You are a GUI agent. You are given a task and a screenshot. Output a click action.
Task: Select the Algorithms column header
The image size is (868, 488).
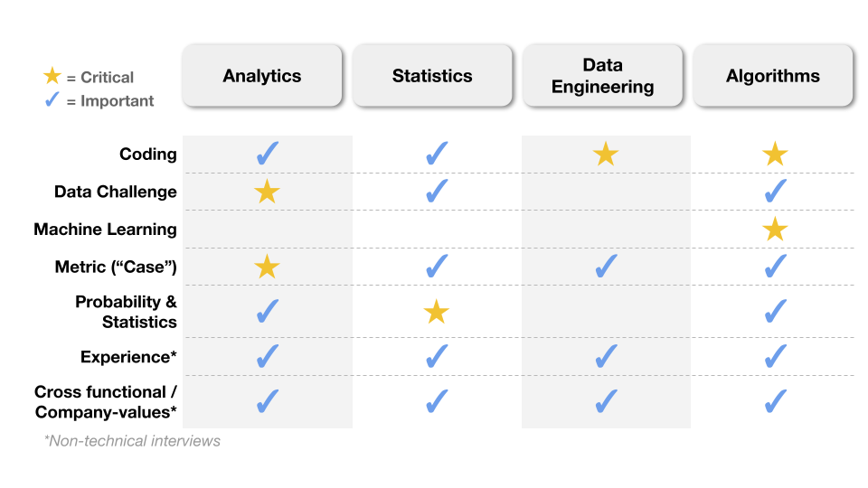(x=773, y=76)
